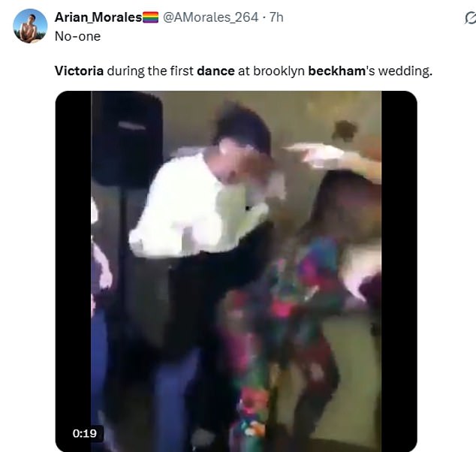Click the 0:19 video duration badge
The image size is (476, 452).
(x=86, y=433)
